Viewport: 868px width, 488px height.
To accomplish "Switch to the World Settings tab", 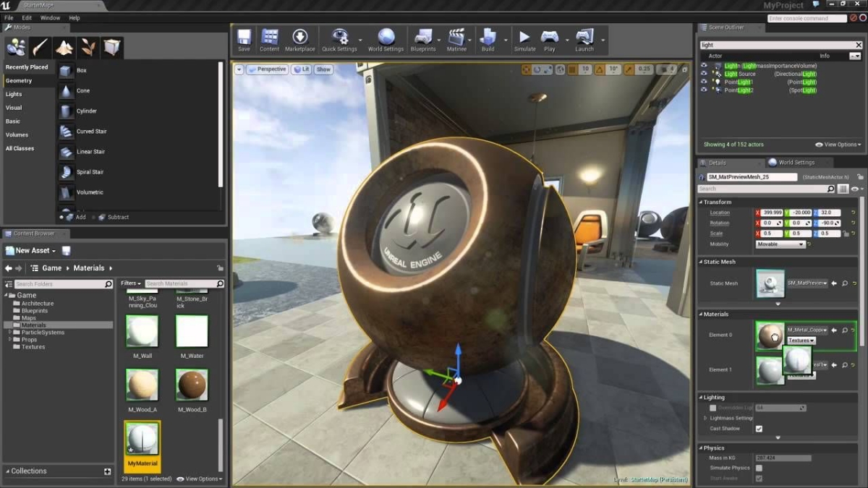I will (x=796, y=163).
